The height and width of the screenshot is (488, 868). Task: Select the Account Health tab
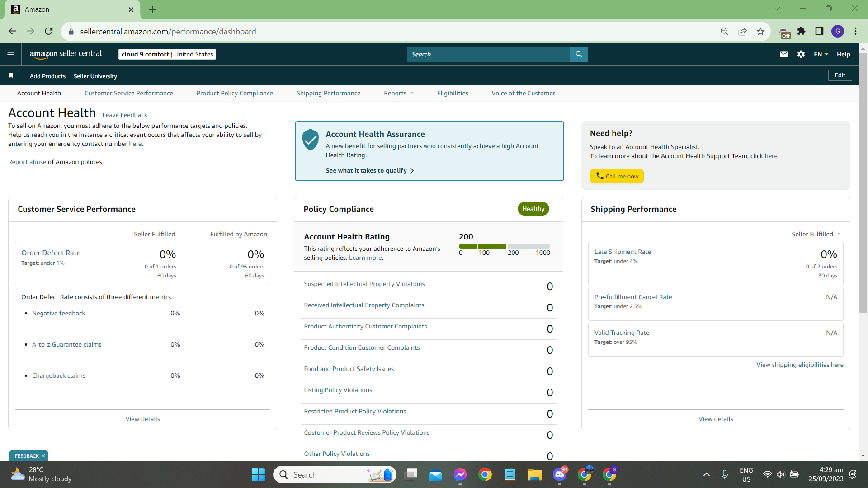click(39, 93)
